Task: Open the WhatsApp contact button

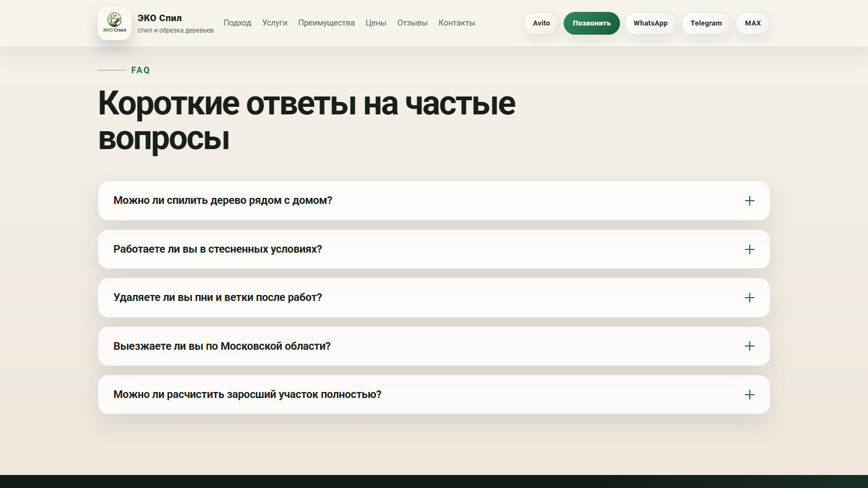Action: click(x=650, y=23)
